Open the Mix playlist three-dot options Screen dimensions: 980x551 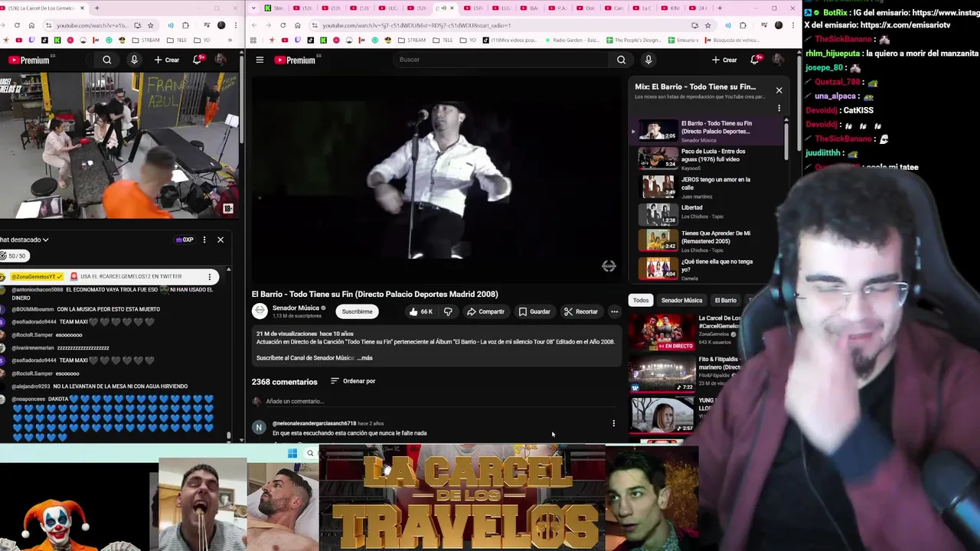(x=779, y=108)
